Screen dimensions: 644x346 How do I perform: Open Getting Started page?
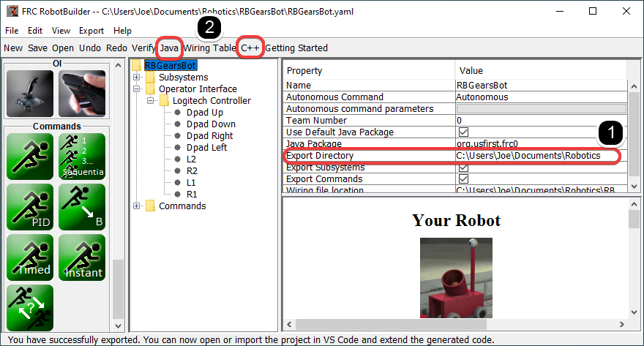click(296, 48)
